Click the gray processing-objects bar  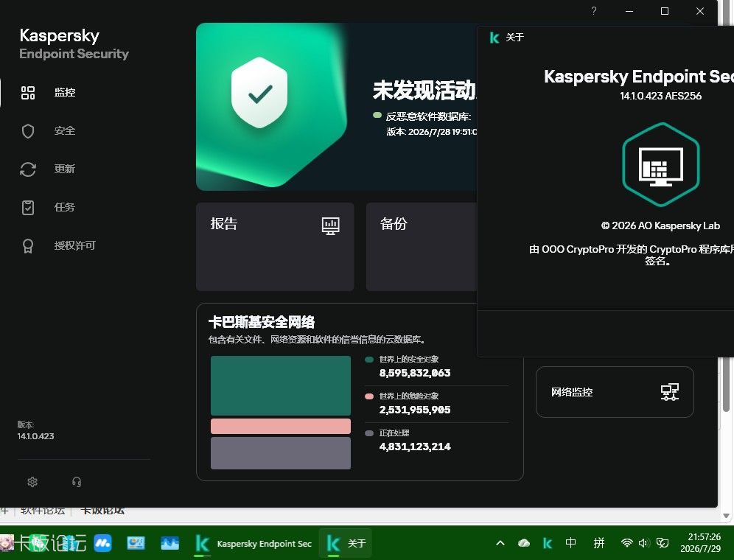tap(280, 452)
